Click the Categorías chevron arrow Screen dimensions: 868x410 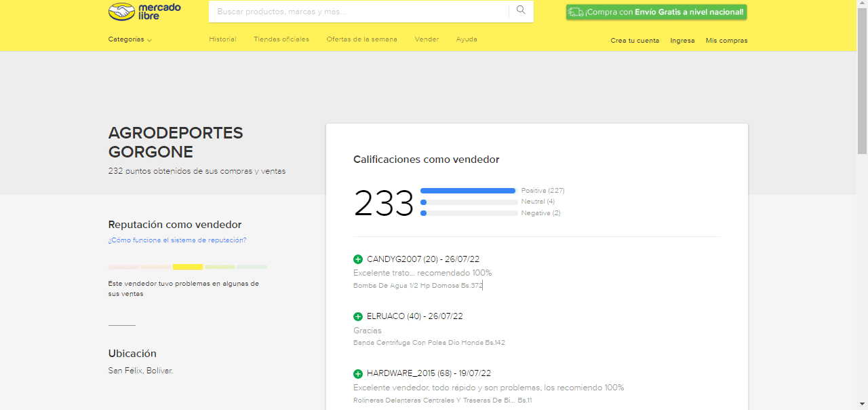coord(149,40)
